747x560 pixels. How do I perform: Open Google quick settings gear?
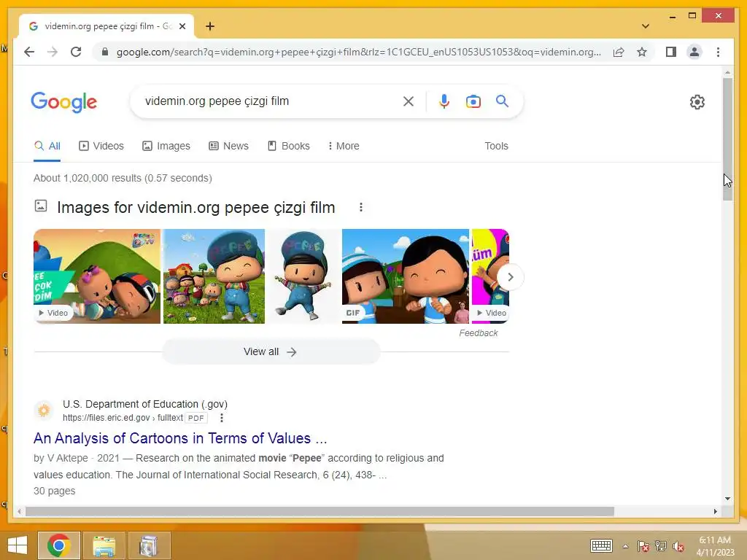click(697, 102)
